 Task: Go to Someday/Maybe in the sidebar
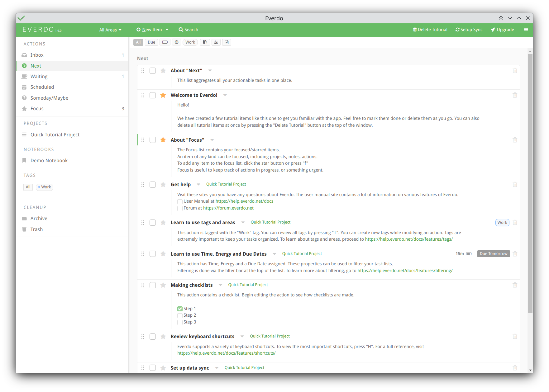[x=49, y=98]
